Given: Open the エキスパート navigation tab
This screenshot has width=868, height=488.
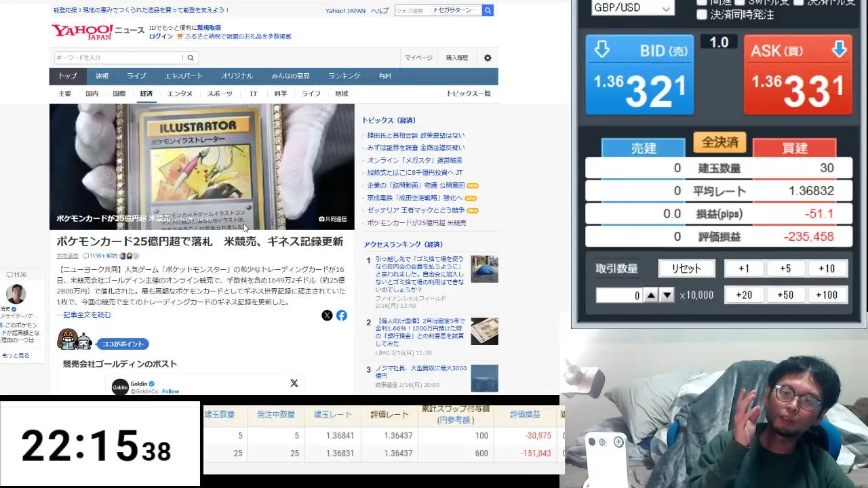Looking at the screenshot, I should point(184,76).
